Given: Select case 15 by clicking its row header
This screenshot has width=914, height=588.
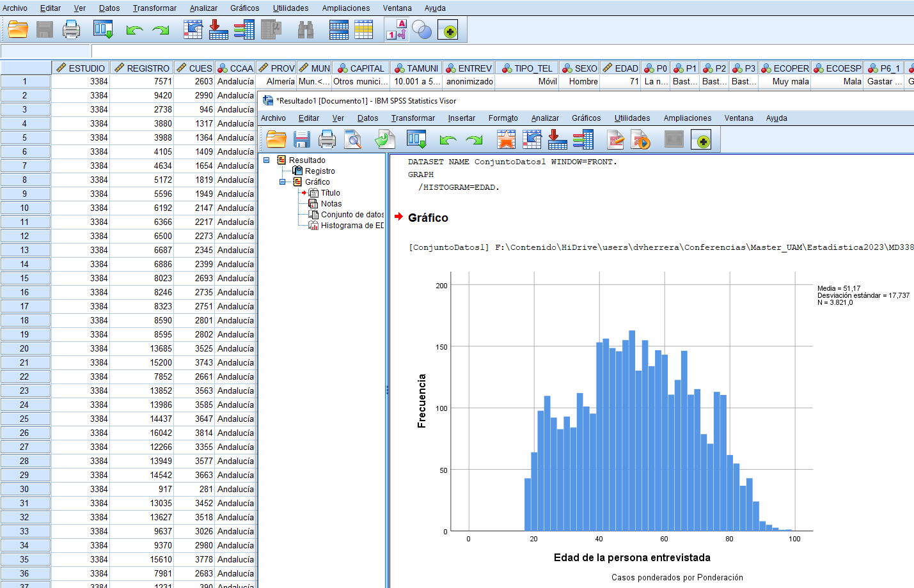Looking at the screenshot, I should coord(26,278).
